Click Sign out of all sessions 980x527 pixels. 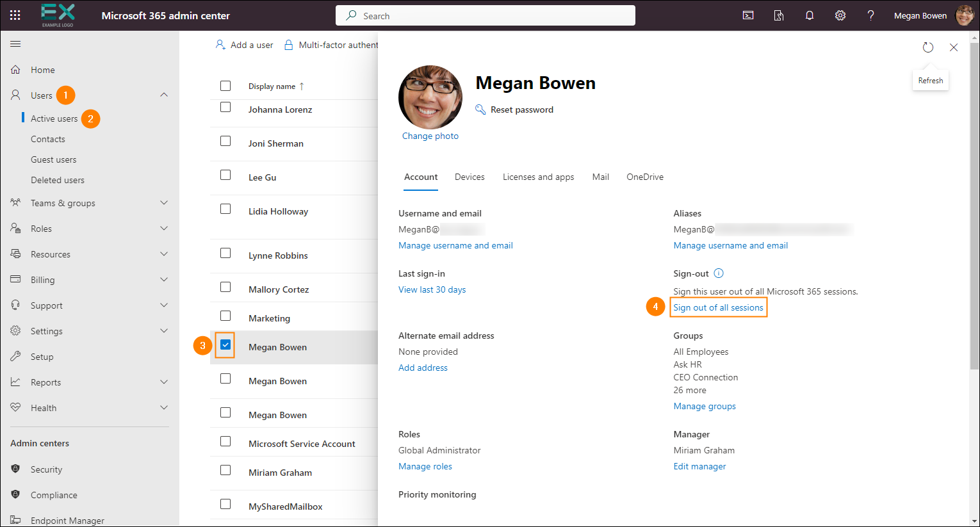point(718,308)
